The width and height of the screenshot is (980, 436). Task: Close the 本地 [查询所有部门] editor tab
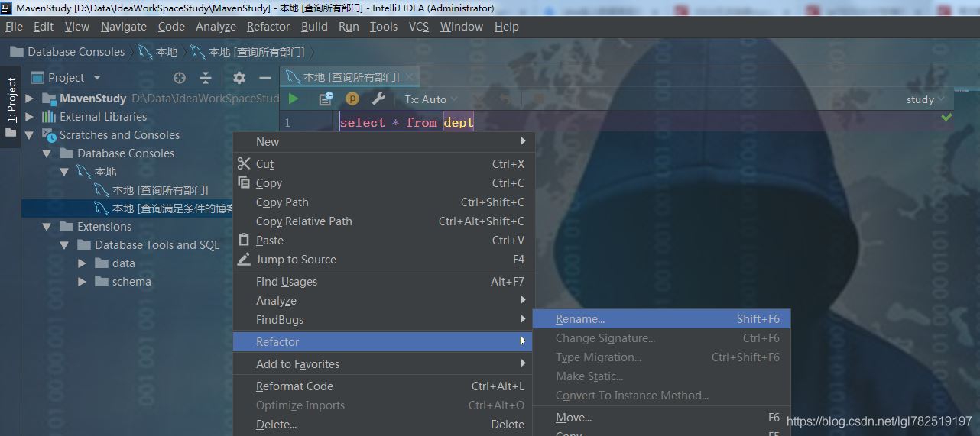pos(410,77)
